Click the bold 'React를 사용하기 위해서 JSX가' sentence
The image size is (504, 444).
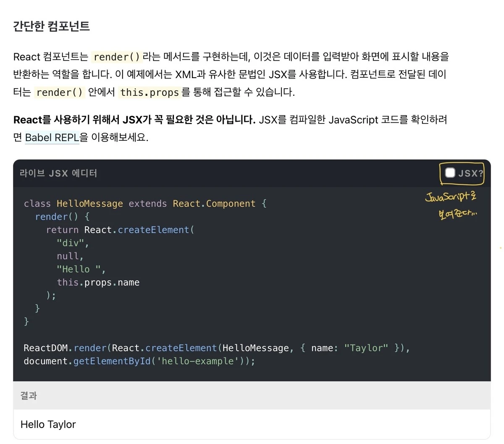click(x=134, y=120)
